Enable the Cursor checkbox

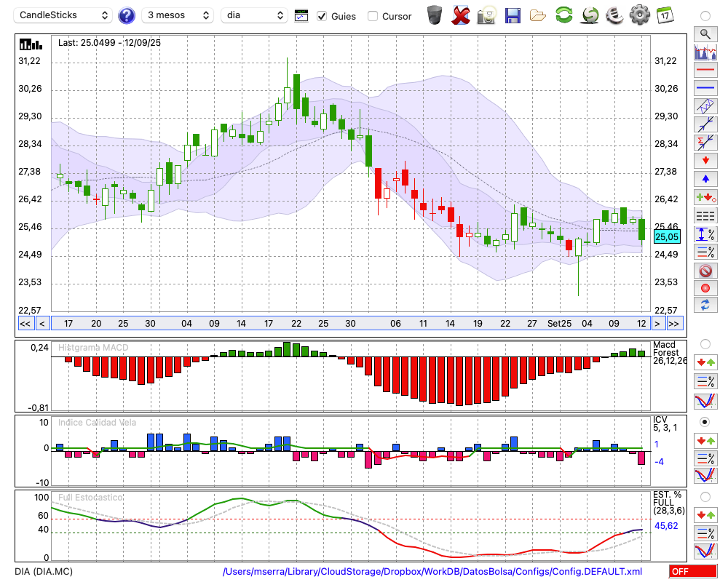coord(372,16)
